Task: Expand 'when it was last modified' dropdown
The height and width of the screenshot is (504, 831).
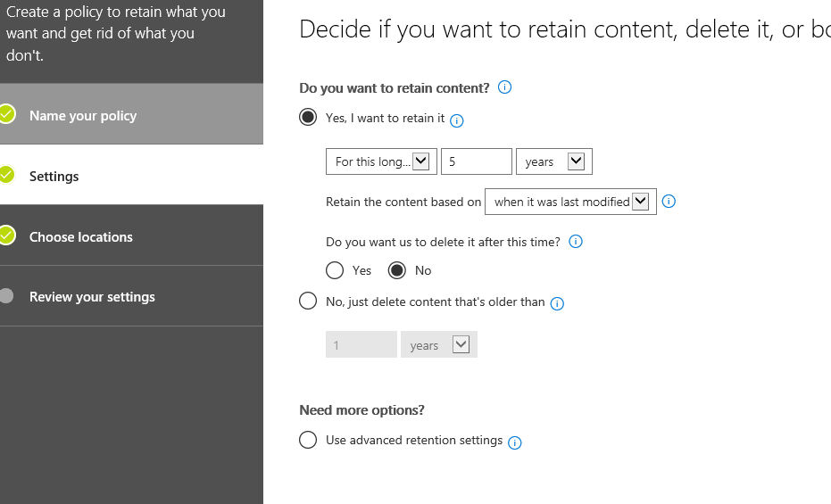Action: pyautogui.click(x=570, y=202)
